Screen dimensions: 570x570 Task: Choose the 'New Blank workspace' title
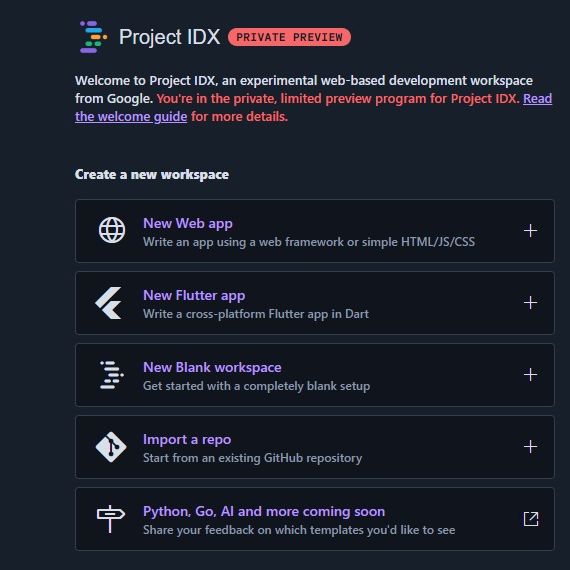[x=212, y=368]
